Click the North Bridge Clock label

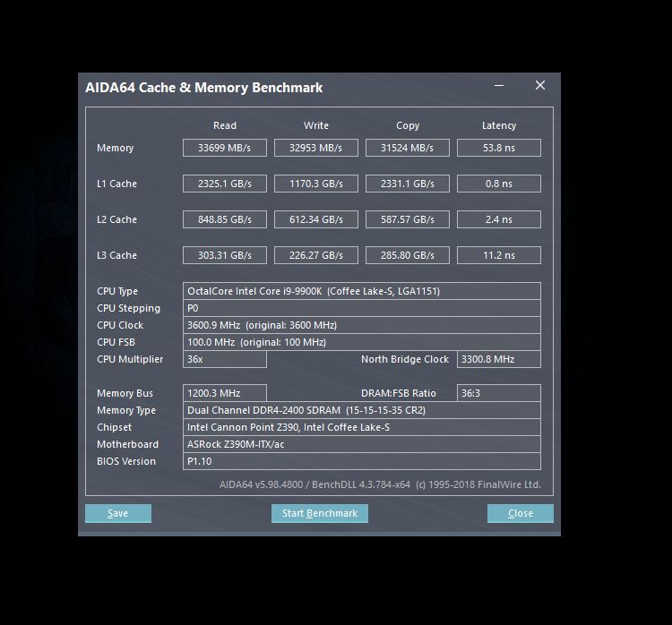[x=405, y=359]
